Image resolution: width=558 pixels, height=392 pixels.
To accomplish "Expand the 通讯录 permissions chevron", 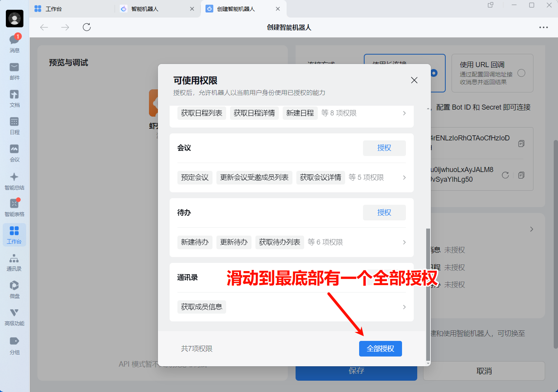I will pos(404,307).
